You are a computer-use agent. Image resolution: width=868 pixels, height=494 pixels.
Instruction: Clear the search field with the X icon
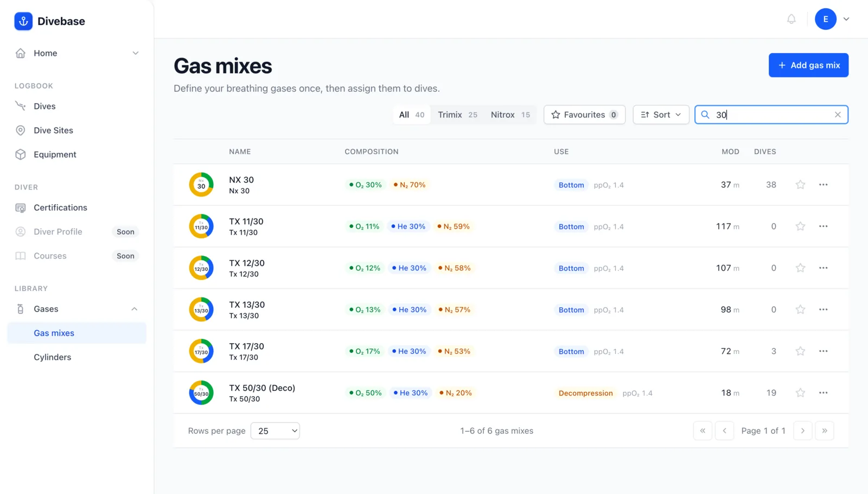838,115
